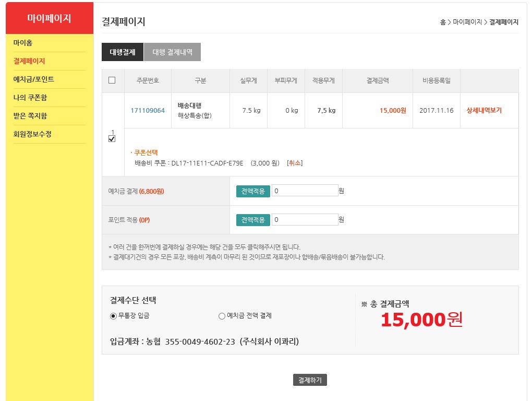Screen dimensions: 532x401
Task: Open 회원정보수정 sidebar item
Action: [x=32, y=134]
